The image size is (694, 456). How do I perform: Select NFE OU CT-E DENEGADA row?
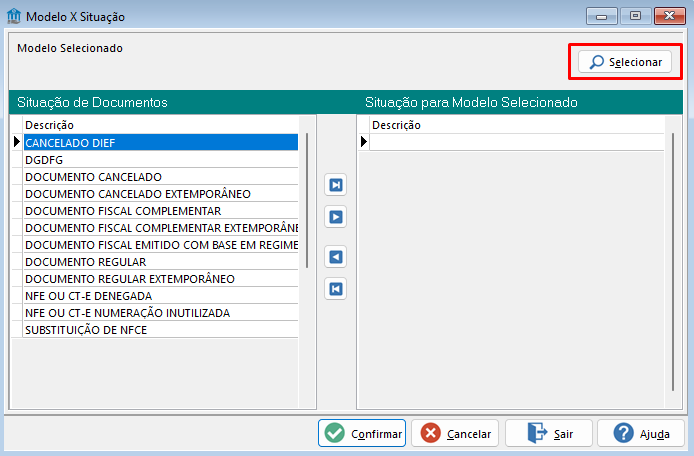tap(161, 296)
